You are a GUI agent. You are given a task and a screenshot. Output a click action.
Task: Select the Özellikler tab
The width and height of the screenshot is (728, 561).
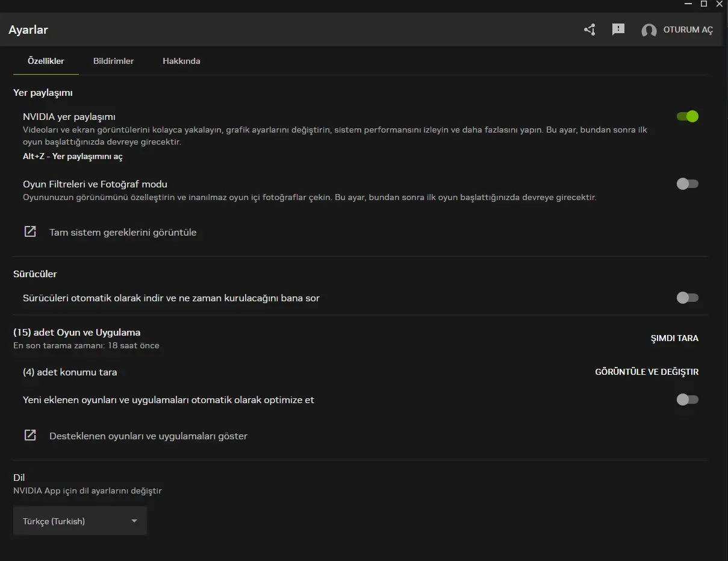click(x=46, y=61)
